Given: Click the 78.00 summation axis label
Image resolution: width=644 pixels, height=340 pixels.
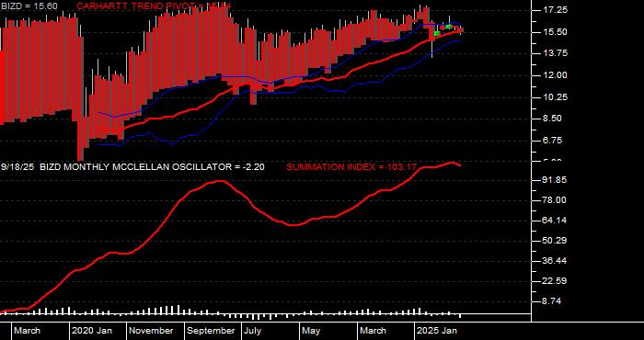Looking at the screenshot, I should point(555,200).
